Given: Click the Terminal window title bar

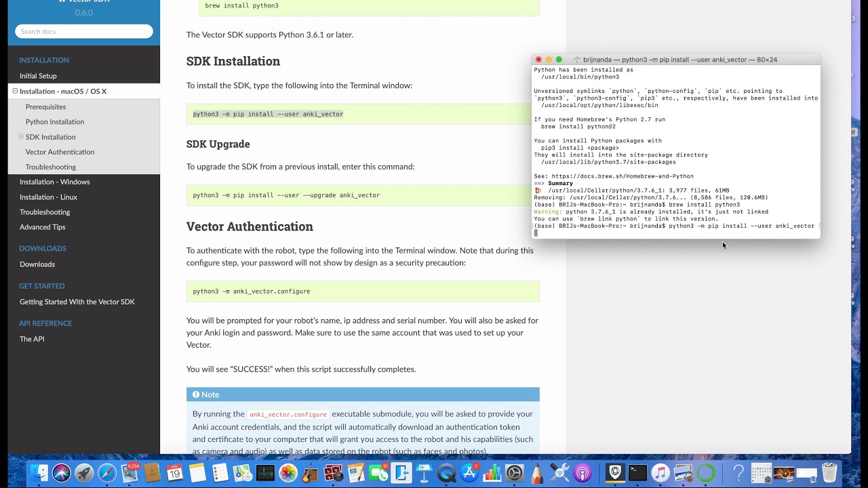Looking at the screenshot, I should point(676,60).
